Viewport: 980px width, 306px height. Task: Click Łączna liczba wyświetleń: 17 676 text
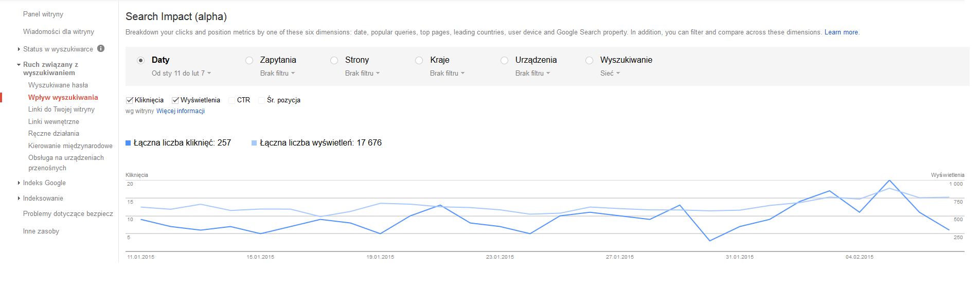(x=320, y=143)
